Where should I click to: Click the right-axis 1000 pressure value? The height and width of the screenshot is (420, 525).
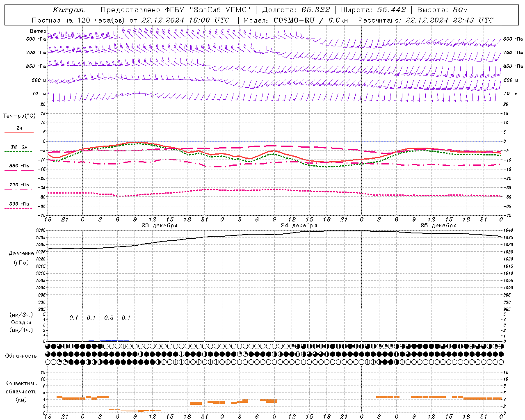(508, 288)
